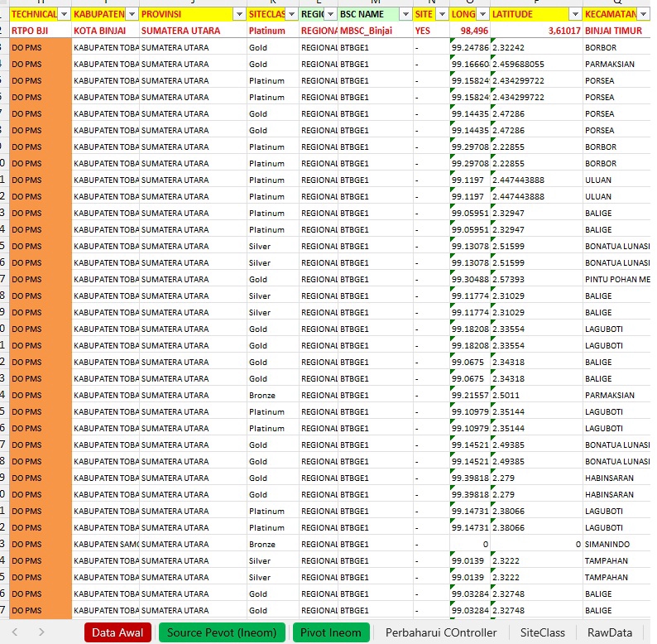Select the 3,61017 latitude cell
Image resolution: width=657 pixels, height=644 pixels.
(536, 31)
